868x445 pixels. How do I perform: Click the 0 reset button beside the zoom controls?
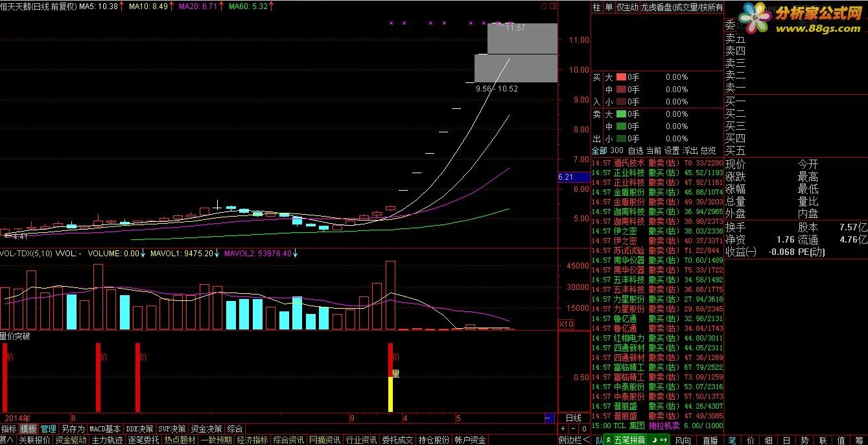tap(585, 429)
